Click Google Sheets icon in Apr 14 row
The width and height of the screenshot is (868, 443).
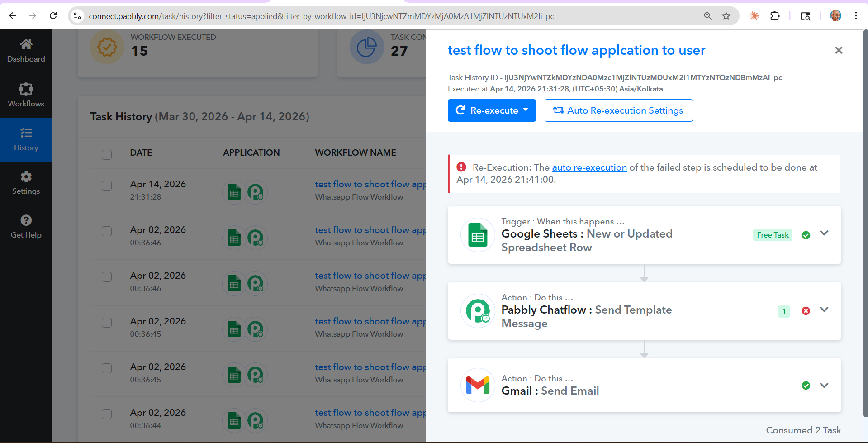(x=234, y=192)
